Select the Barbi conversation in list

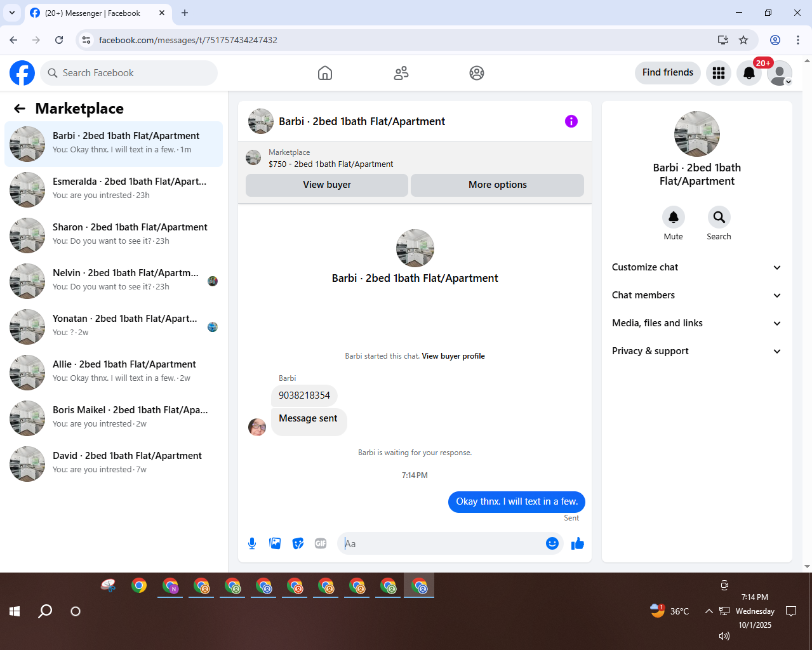click(x=114, y=144)
